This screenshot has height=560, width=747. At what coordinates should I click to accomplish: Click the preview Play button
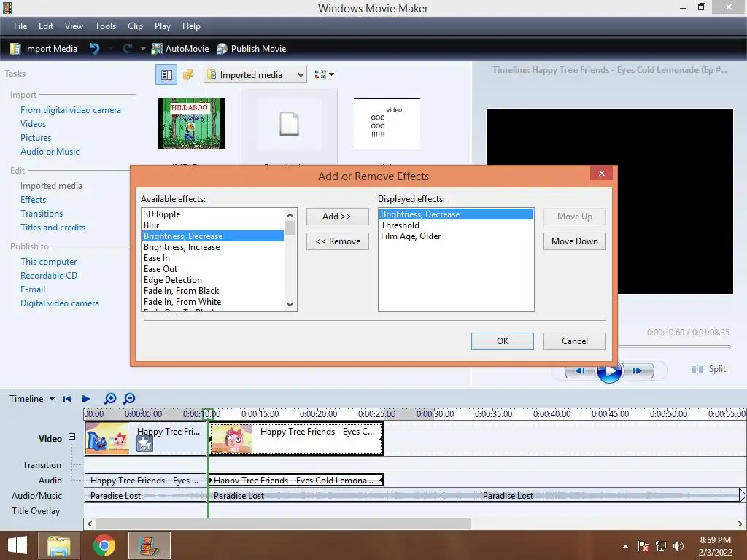click(x=609, y=370)
